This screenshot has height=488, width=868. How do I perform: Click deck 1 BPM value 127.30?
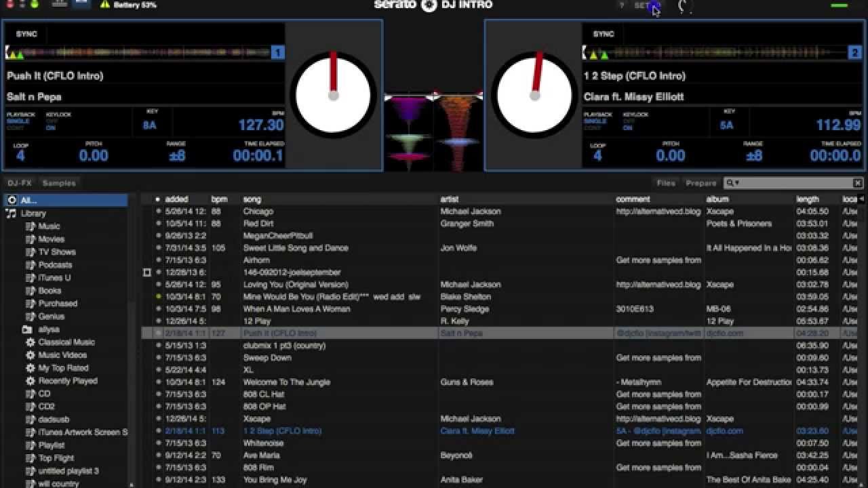click(x=261, y=125)
